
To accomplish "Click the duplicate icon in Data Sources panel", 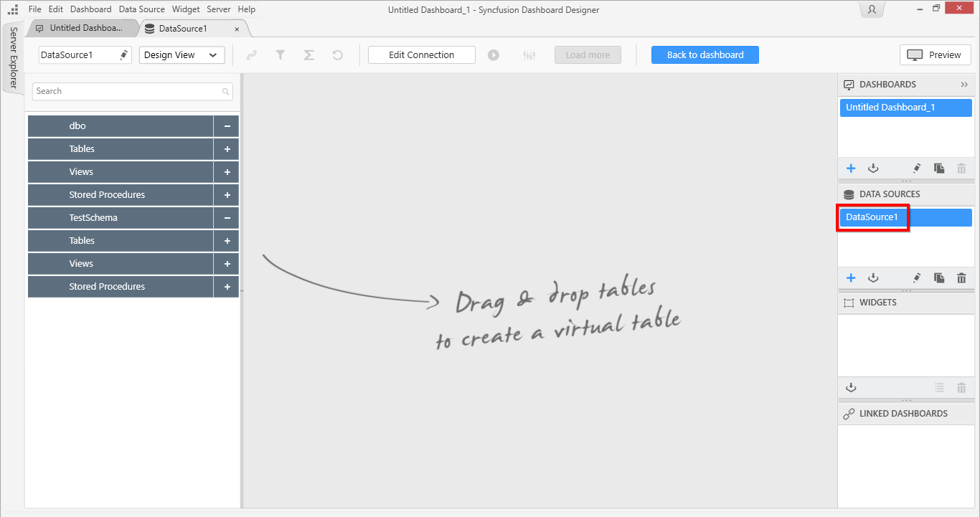I will point(939,278).
